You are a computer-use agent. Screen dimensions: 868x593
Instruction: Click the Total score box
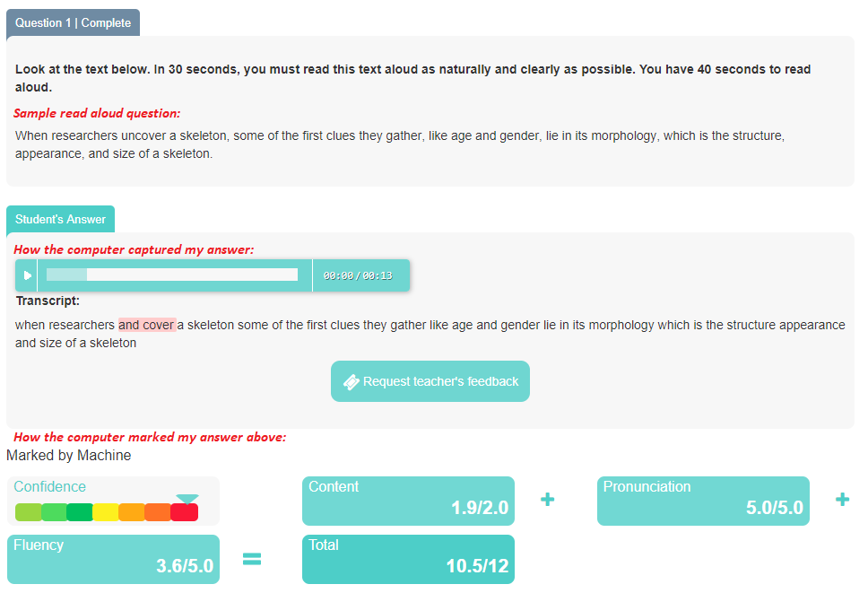pos(408,559)
